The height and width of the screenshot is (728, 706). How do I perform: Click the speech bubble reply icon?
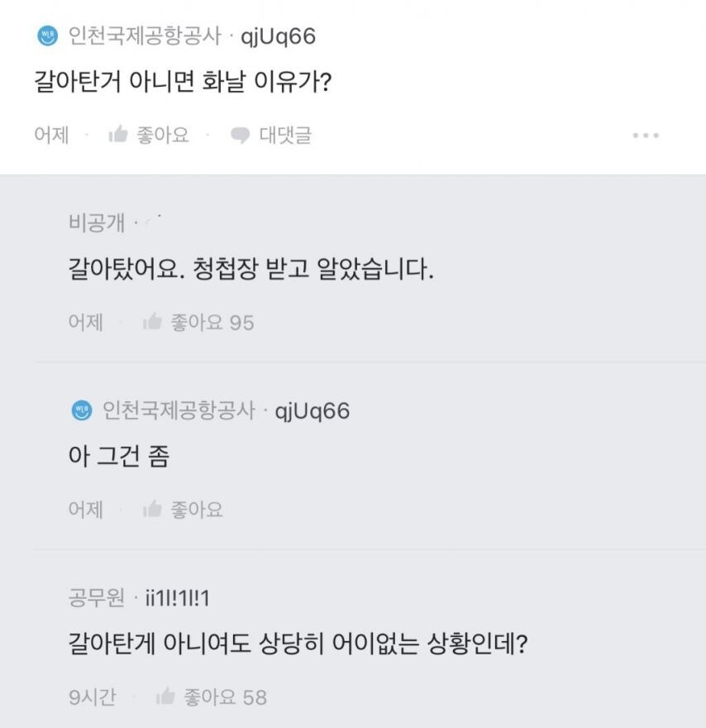pyautogui.click(x=240, y=136)
